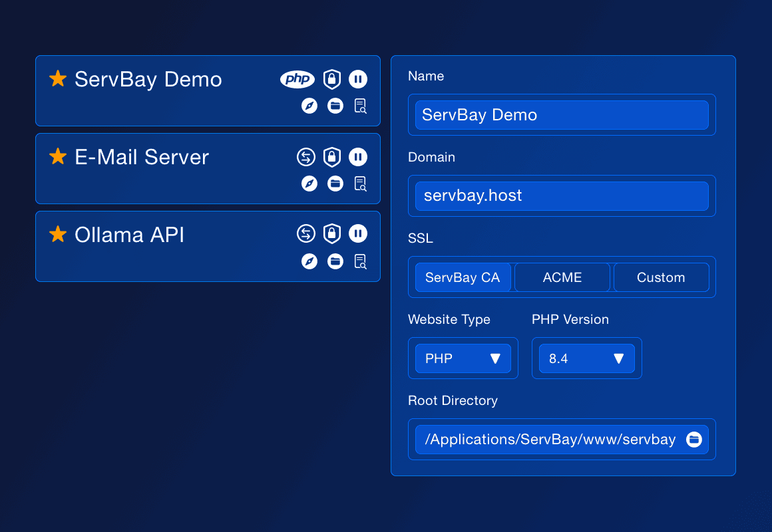View logs for ServBay Demo
The height and width of the screenshot is (532, 772).
tap(361, 106)
